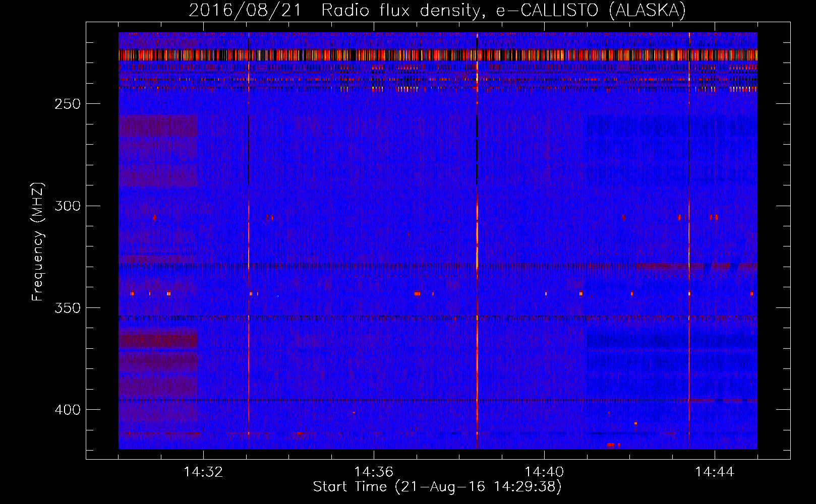This screenshot has width=816, height=504.
Task: Click the 300 frequency tick label
Action: pos(68,206)
